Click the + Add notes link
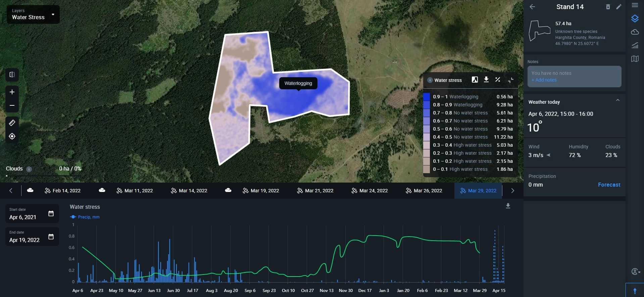 click(x=544, y=80)
